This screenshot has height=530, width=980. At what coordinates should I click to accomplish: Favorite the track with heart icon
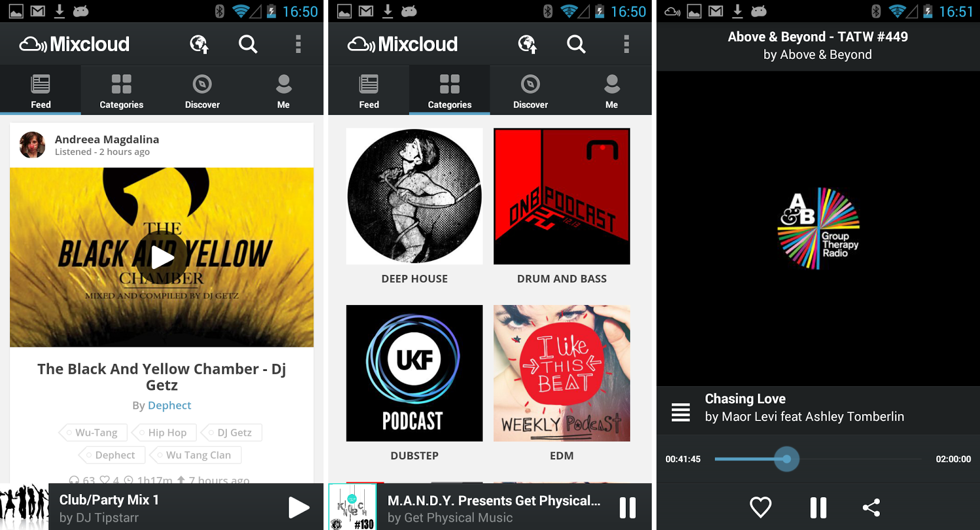click(760, 507)
